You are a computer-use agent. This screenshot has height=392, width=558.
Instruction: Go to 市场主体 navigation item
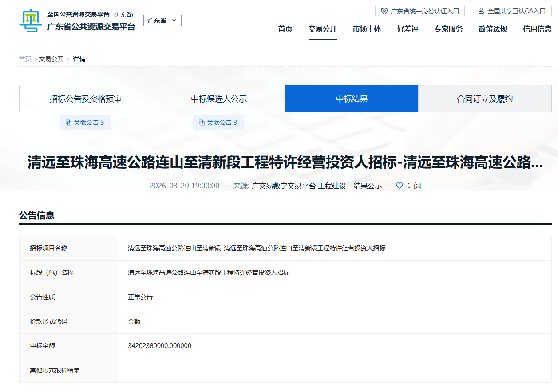click(367, 29)
